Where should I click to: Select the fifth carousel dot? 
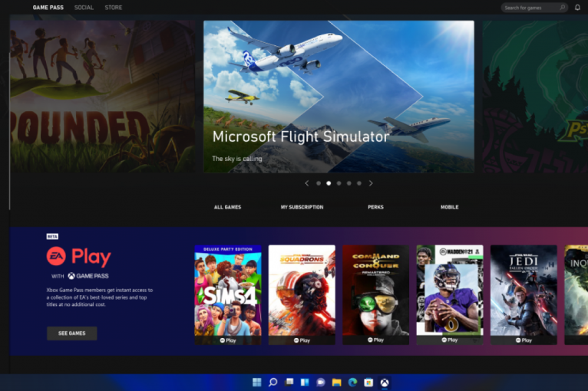click(x=359, y=183)
